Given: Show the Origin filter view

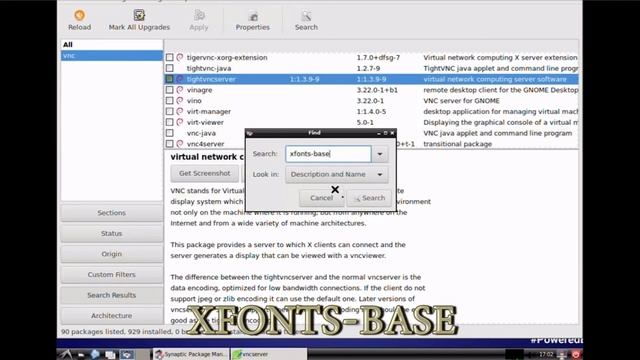Looking at the screenshot, I should 111,254.
